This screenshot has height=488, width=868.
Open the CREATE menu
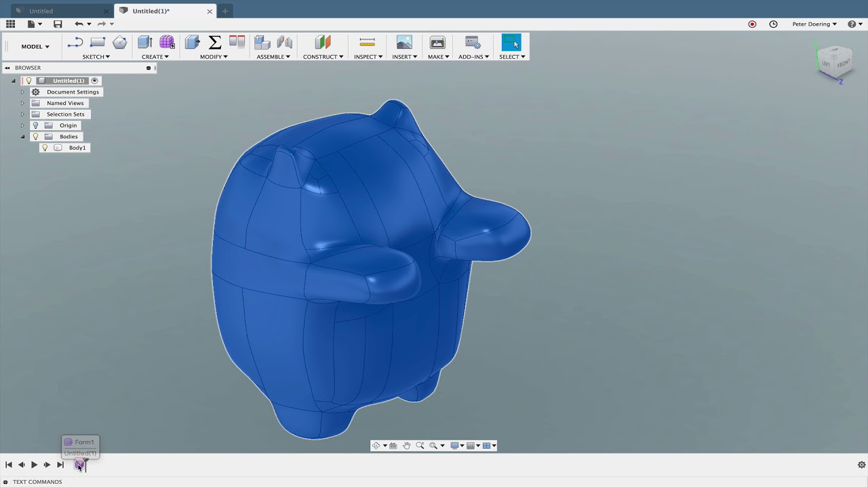tap(155, 57)
